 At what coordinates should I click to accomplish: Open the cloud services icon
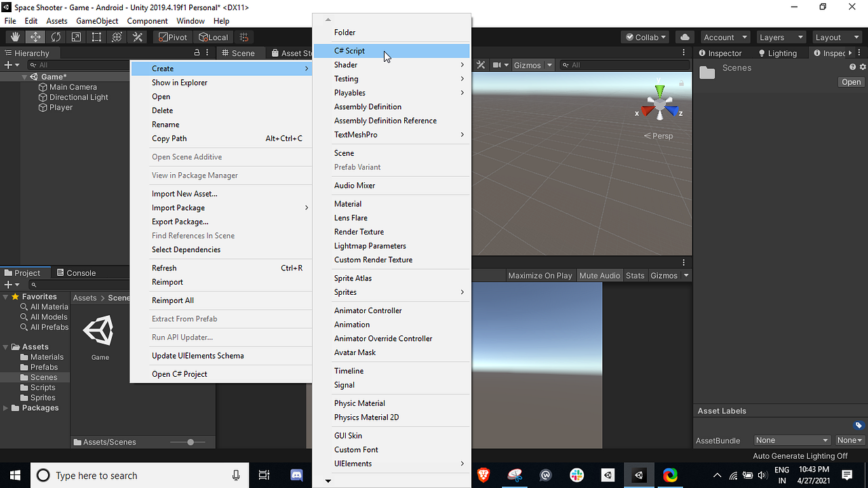[x=685, y=37]
